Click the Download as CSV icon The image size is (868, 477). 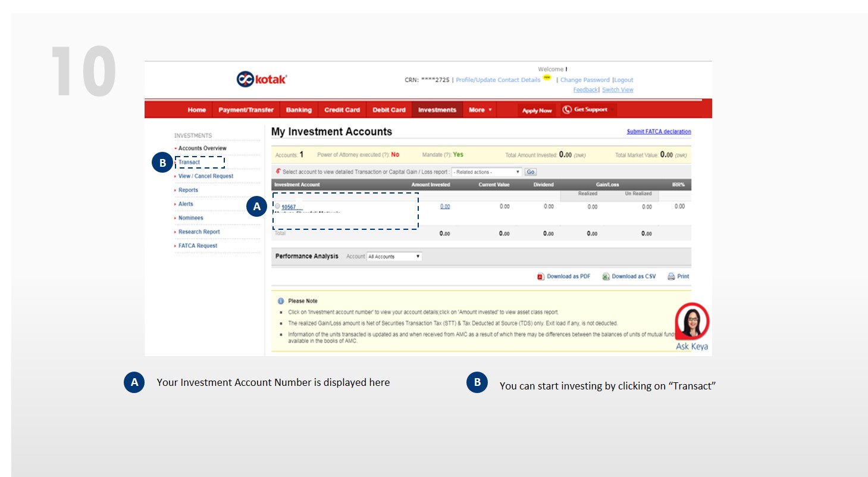coord(606,276)
